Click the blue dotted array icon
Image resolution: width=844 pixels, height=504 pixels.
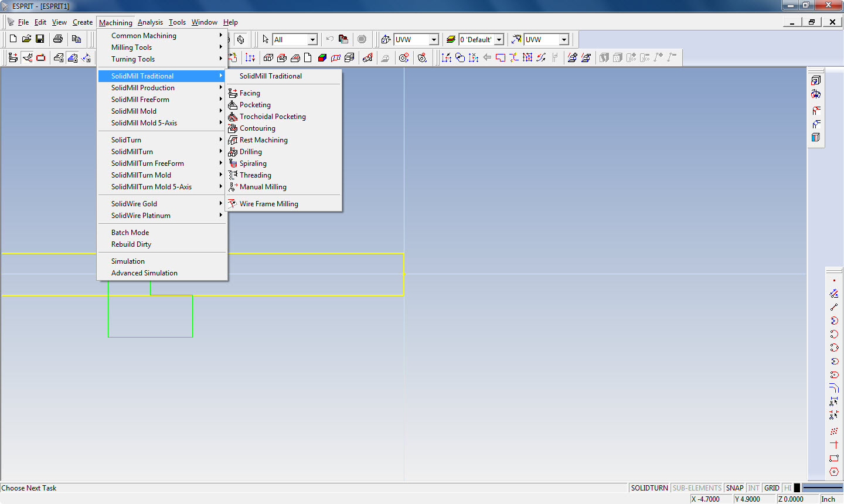[x=250, y=57]
